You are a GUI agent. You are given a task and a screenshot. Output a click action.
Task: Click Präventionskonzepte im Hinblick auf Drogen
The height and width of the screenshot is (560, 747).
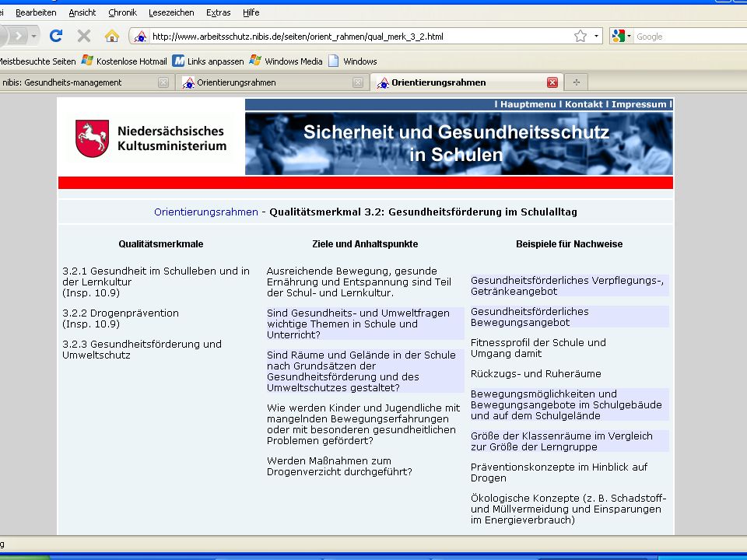559,472
